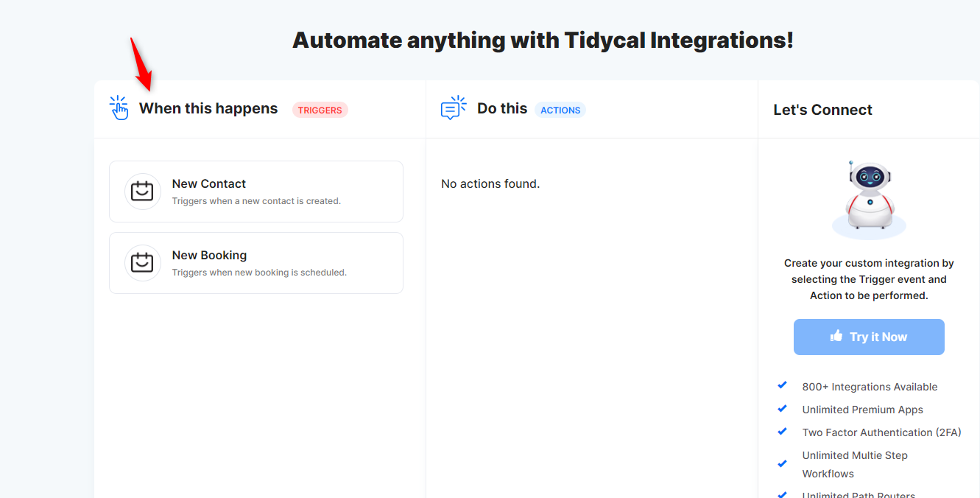The image size is (980, 498).
Task: Click the red TRIGGERS badge
Action: (x=320, y=110)
